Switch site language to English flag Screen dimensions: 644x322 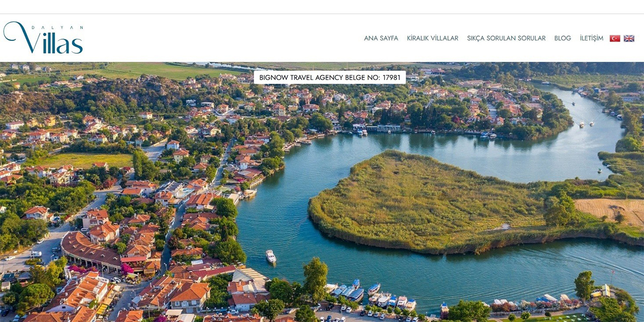[629, 38]
